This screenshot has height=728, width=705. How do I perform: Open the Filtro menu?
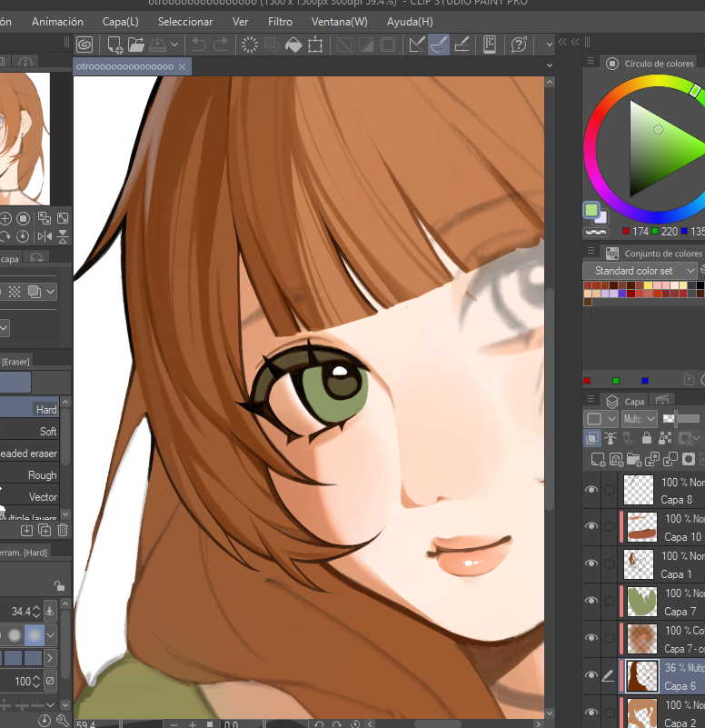click(x=280, y=22)
